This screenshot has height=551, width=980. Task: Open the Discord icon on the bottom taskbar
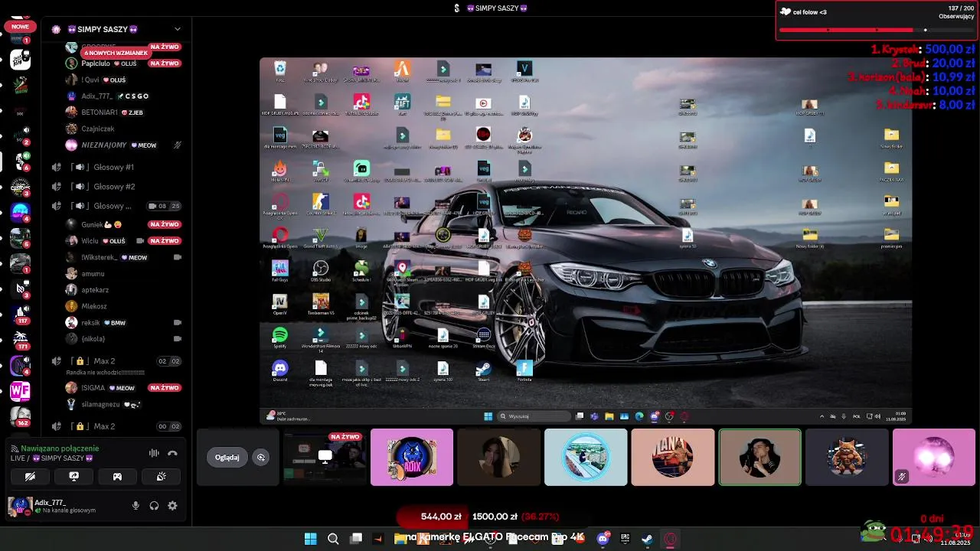(x=603, y=539)
